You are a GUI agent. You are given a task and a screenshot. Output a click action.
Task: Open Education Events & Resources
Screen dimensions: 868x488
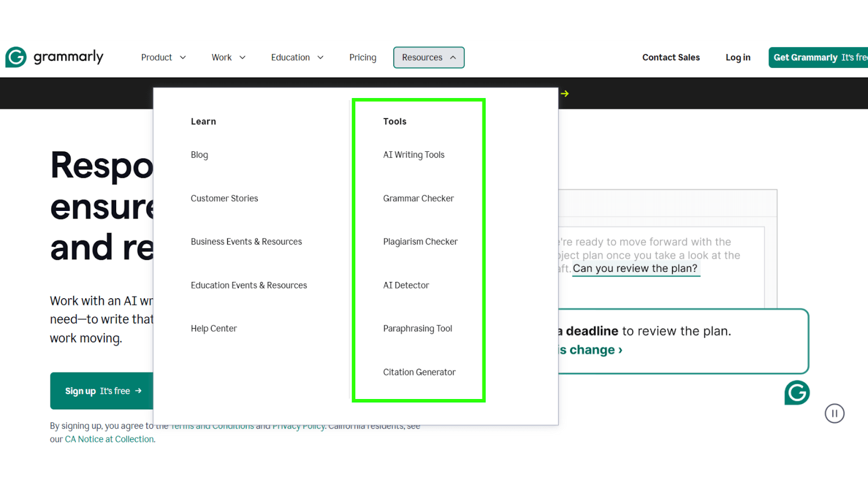(248, 285)
